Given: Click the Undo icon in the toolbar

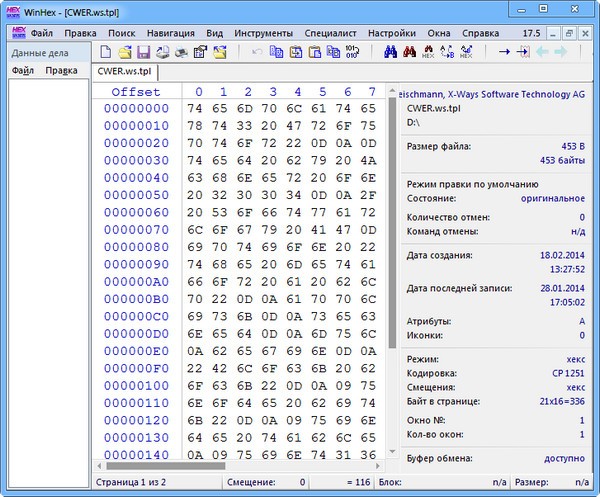Looking at the screenshot, I should pos(257,51).
